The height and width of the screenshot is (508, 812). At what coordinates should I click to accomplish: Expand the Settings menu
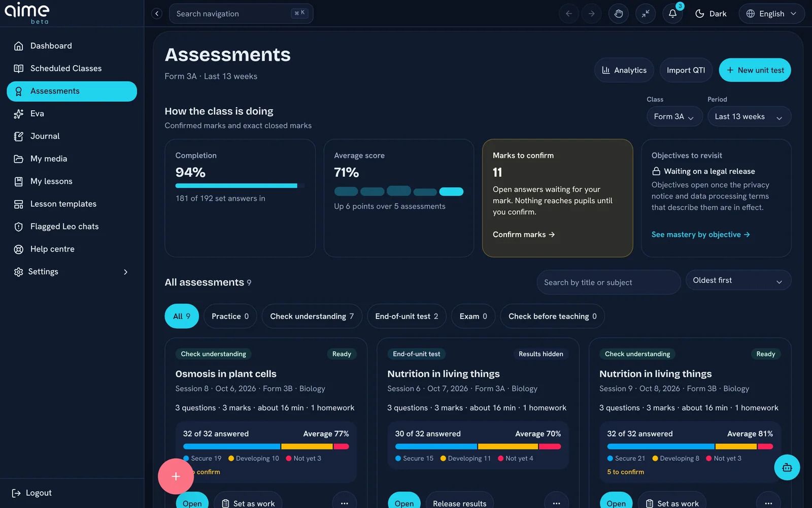click(72, 272)
